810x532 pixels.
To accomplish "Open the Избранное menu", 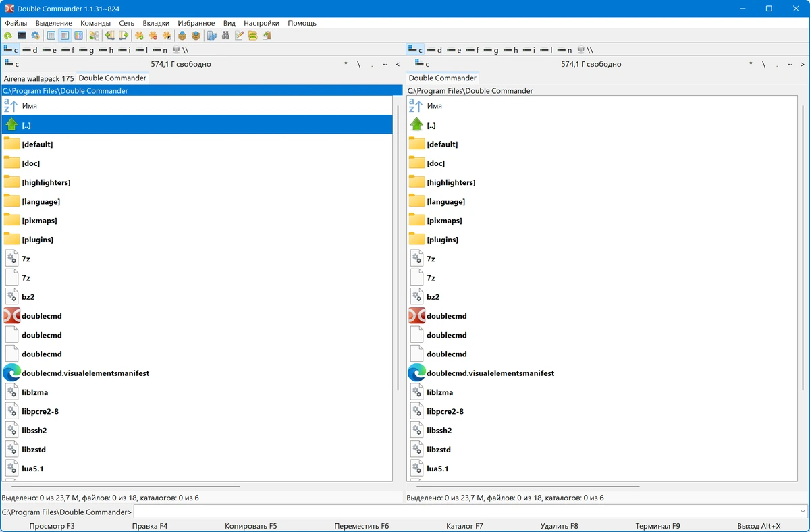I will pyautogui.click(x=196, y=23).
